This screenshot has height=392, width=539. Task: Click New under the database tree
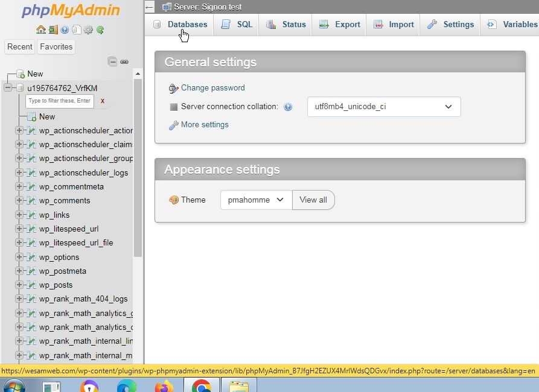(x=47, y=117)
